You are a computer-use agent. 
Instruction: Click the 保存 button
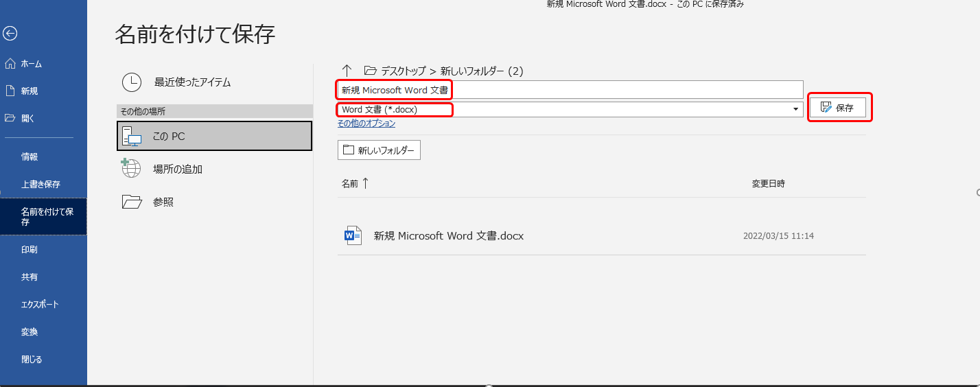838,108
